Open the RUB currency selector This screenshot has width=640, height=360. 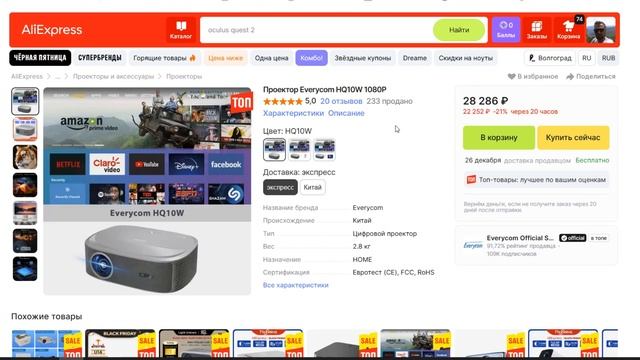coord(608,58)
